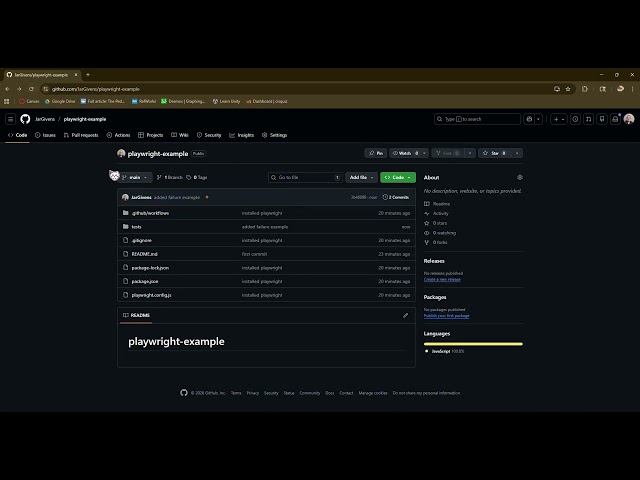The image size is (640, 480).
Task: Click Create a new release link
Action: pyautogui.click(x=442, y=280)
